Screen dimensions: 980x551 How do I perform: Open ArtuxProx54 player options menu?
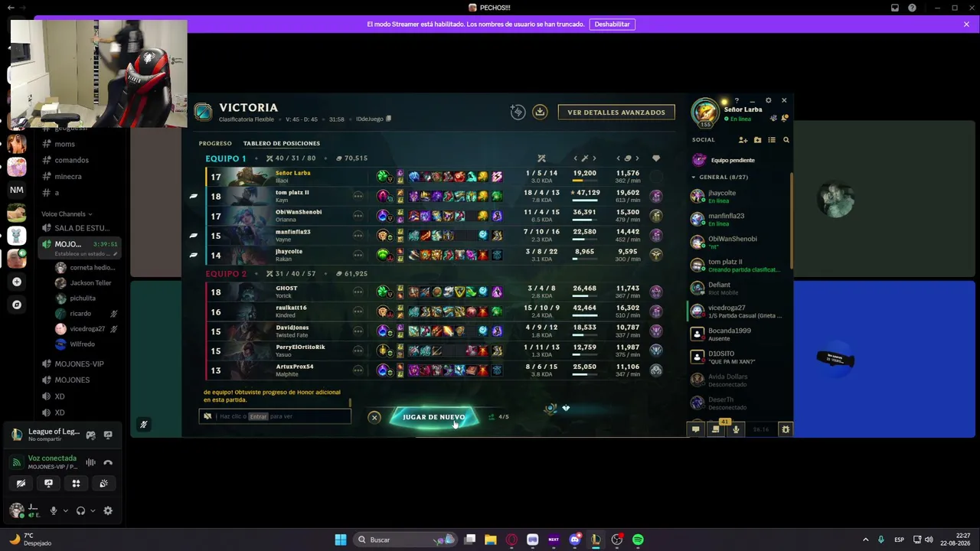[358, 370]
